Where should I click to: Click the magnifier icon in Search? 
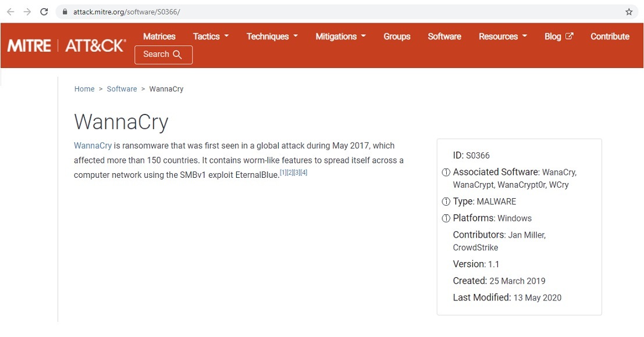tap(177, 55)
